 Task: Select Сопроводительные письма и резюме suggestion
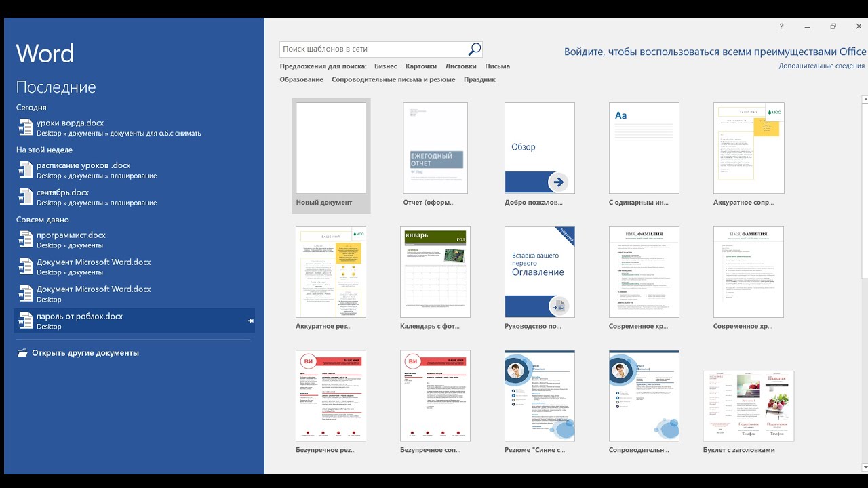[393, 79]
